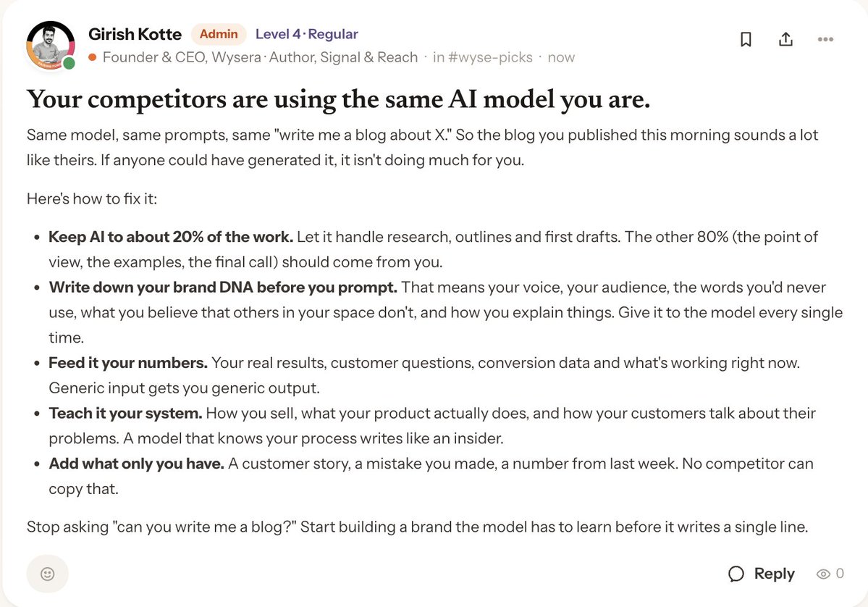Bookmark this post with the bookmark icon

point(746,39)
